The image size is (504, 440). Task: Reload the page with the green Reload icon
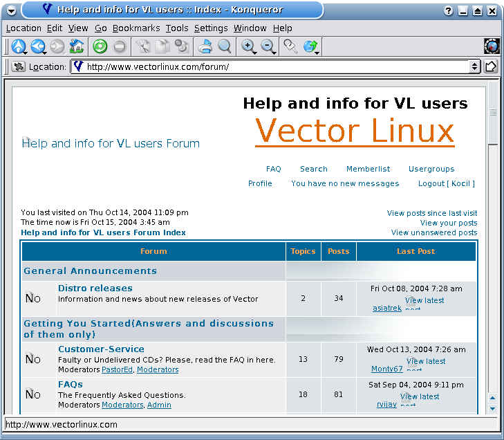point(100,46)
